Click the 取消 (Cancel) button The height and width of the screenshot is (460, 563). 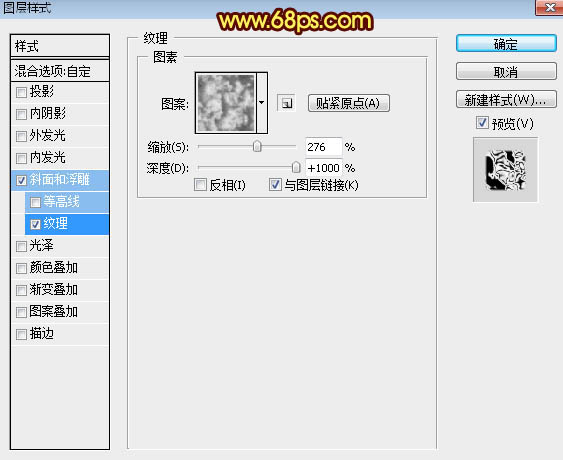pyautogui.click(x=506, y=72)
